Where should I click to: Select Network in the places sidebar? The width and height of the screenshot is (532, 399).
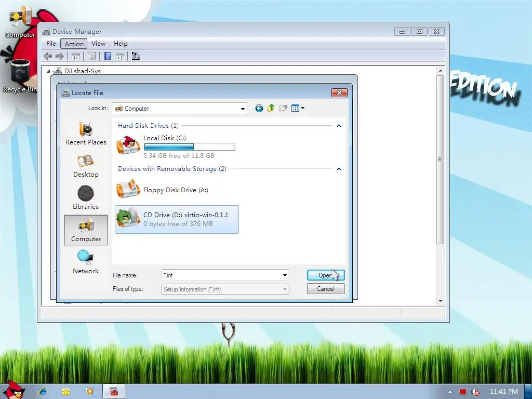pos(86,262)
